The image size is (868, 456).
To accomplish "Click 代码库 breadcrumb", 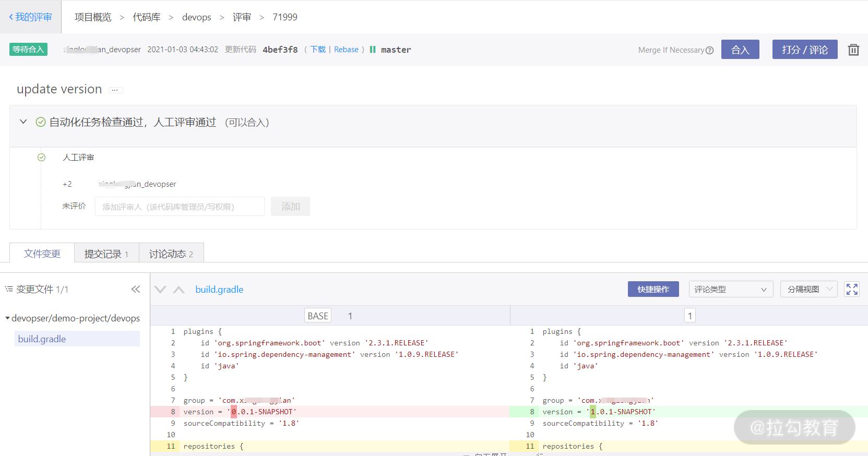I will [147, 17].
